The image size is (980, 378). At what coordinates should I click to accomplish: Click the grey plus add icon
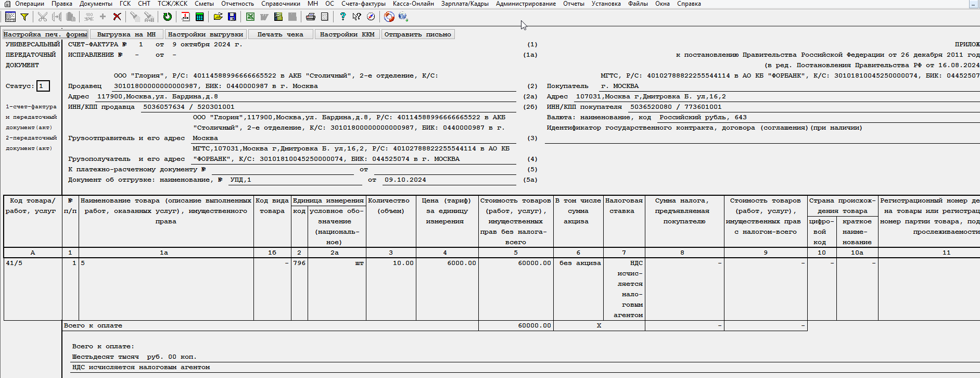[103, 17]
